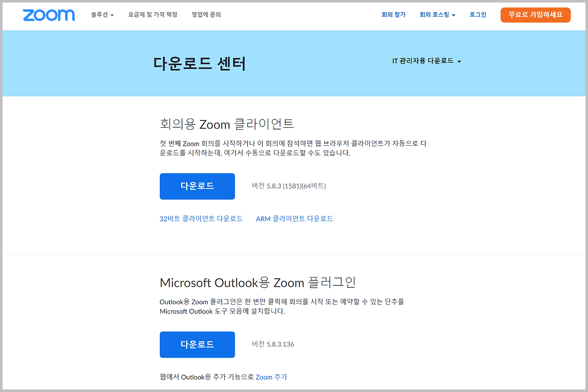Click the 다운로드 센터 heading text
This screenshot has height=392, width=588.
tap(200, 63)
